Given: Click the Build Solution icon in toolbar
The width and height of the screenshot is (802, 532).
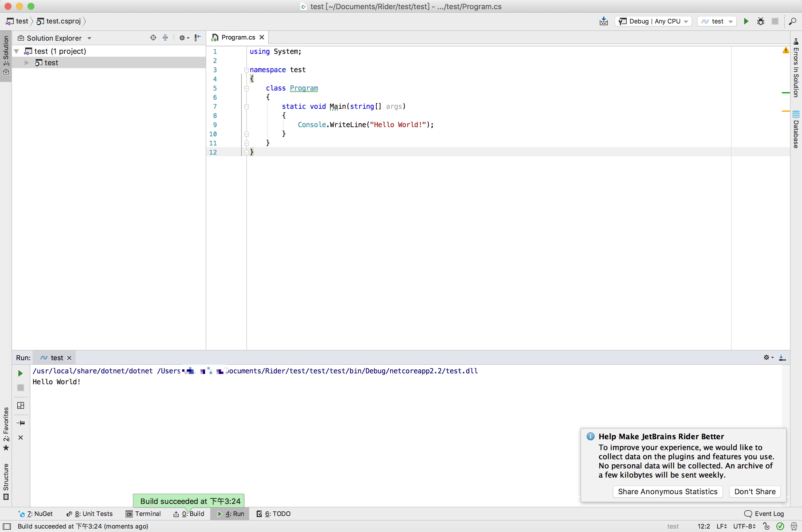Looking at the screenshot, I should [604, 21].
